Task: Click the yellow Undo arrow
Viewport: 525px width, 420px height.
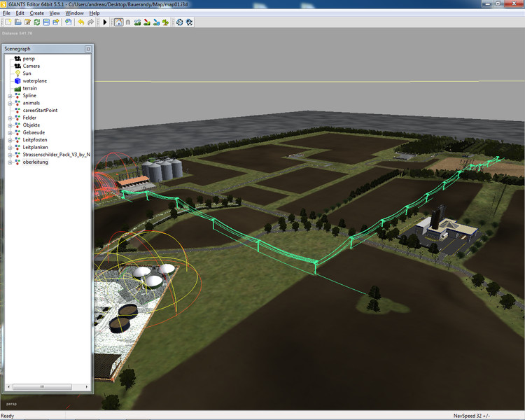Action: click(81, 22)
